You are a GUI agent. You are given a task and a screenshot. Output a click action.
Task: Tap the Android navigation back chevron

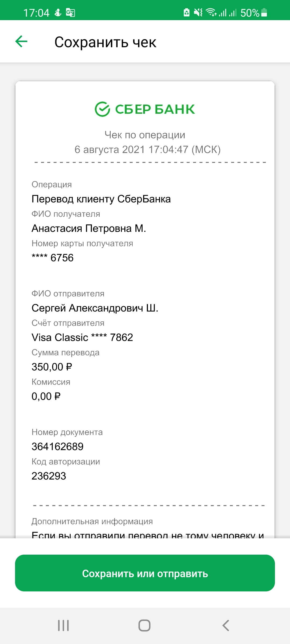point(226,625)
